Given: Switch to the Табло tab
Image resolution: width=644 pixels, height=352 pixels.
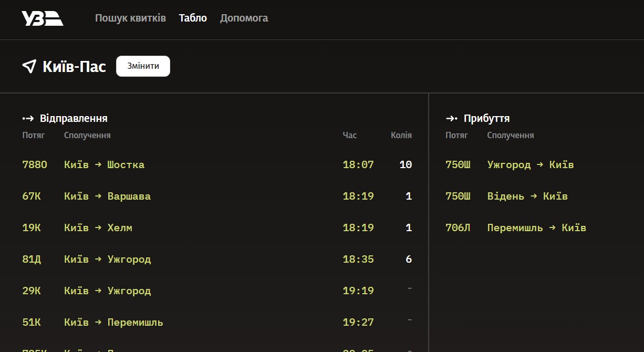Looking at the screenshot, I should tap(193, 18).
